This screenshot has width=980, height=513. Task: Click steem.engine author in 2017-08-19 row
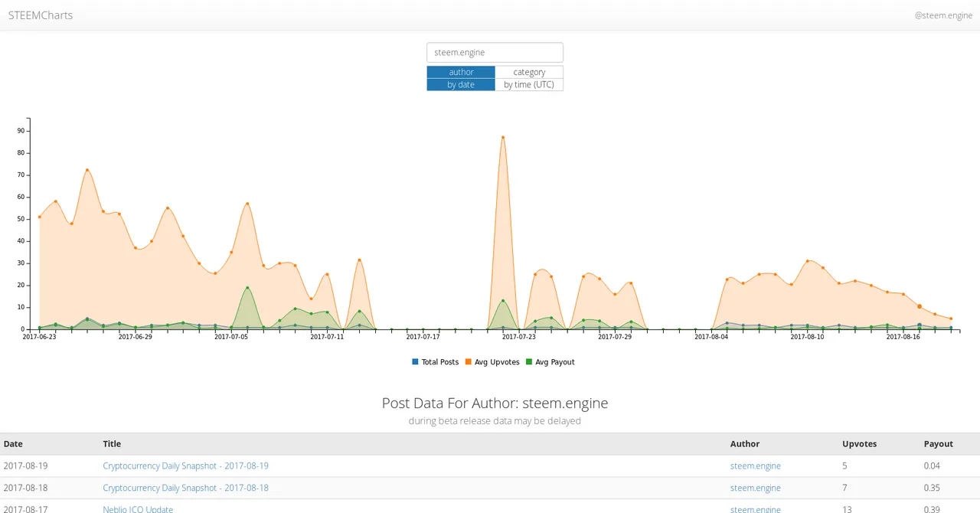756,466
